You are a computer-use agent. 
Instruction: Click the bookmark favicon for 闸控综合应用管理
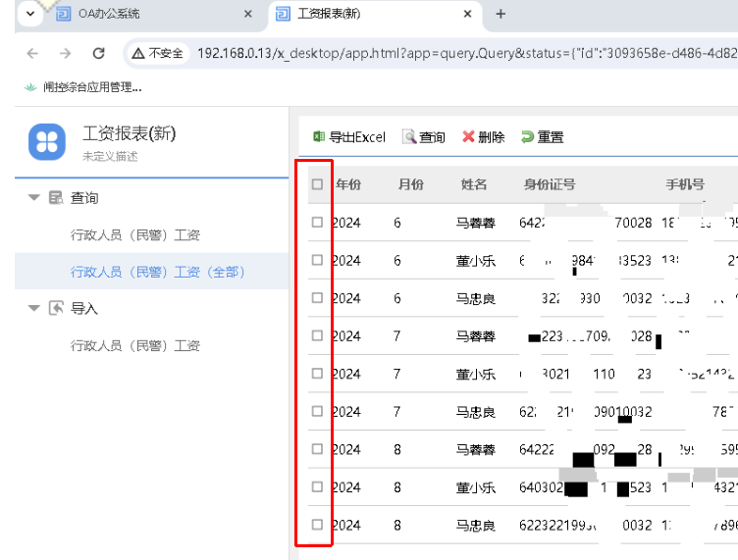pos(30,87)
